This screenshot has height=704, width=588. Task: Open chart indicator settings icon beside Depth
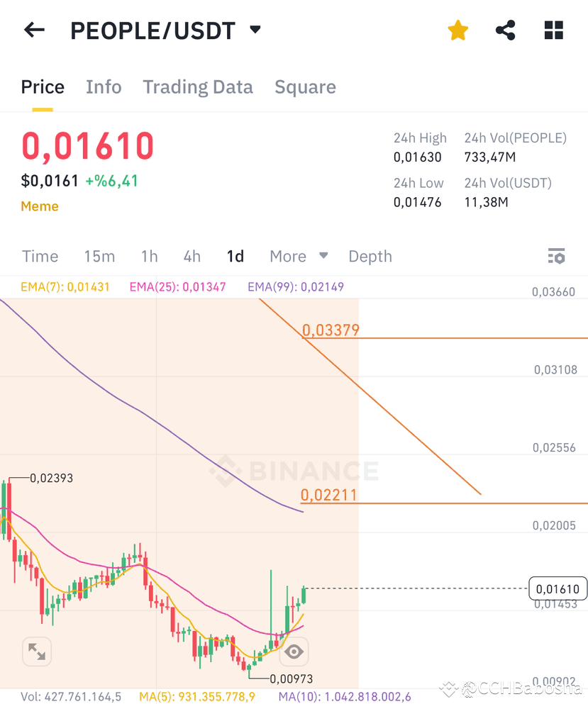(x=555, y=256)
